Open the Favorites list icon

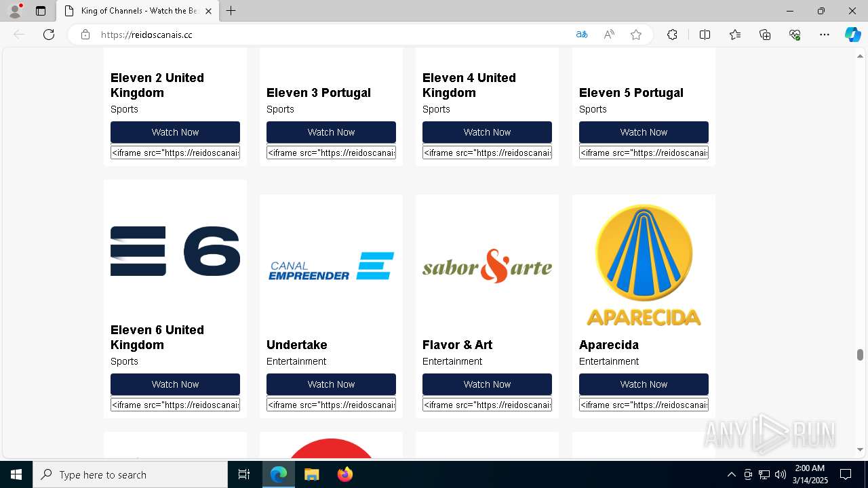(x=735, y=35)
